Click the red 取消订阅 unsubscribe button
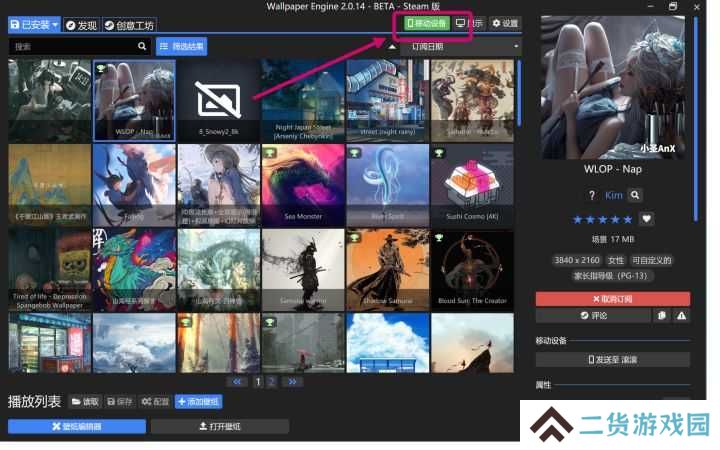 (613, 299)
